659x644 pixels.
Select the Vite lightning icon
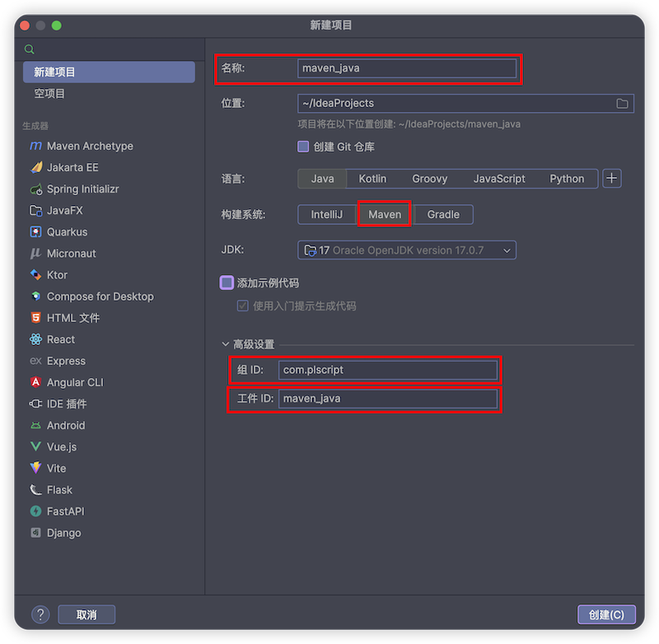[x=35, y=468]
